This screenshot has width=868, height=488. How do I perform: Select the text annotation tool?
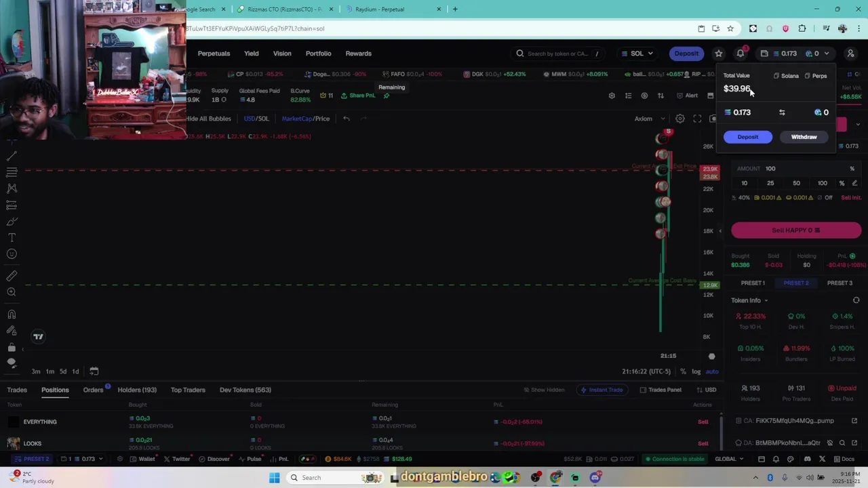(x=12, y=238)
